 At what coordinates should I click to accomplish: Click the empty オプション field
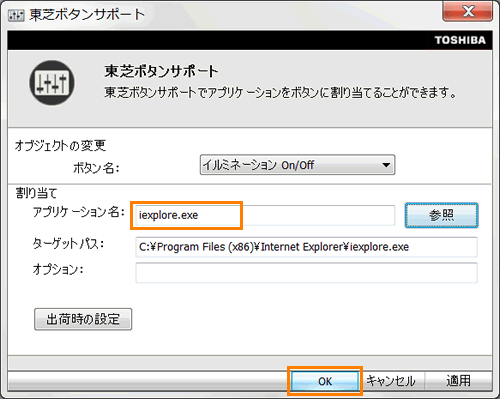[306, 273]
